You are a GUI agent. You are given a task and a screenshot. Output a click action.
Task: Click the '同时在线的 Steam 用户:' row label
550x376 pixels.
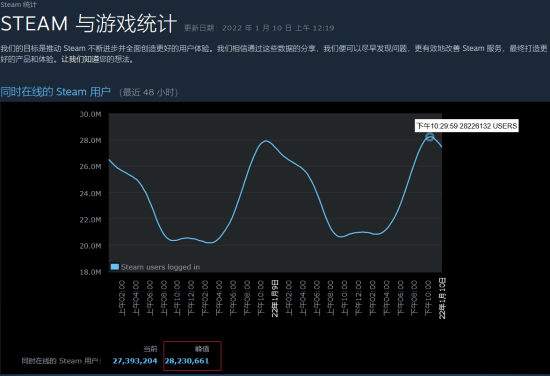(61, 361)
